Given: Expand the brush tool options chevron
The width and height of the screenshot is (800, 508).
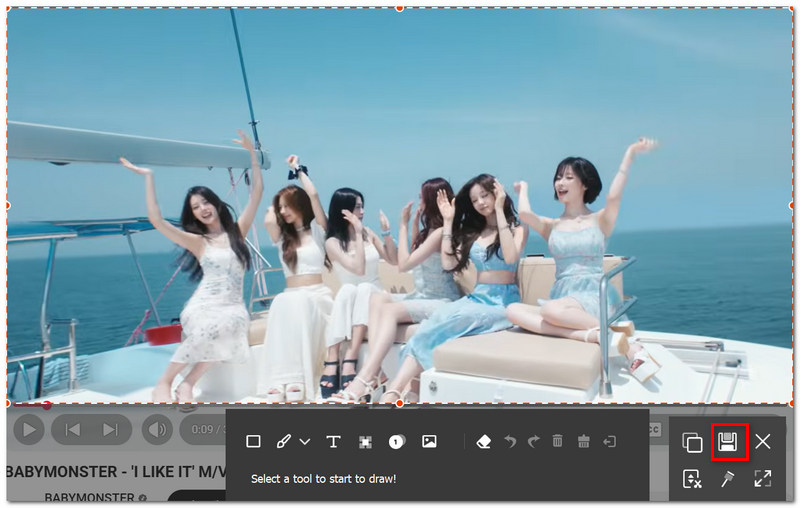Looking at the screenshot, I should tap(305, 442).
